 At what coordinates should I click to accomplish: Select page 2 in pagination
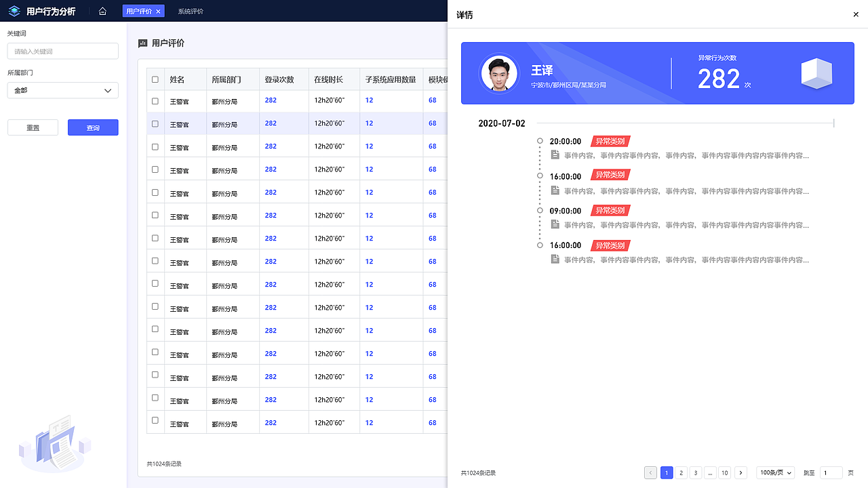[682, 472]
